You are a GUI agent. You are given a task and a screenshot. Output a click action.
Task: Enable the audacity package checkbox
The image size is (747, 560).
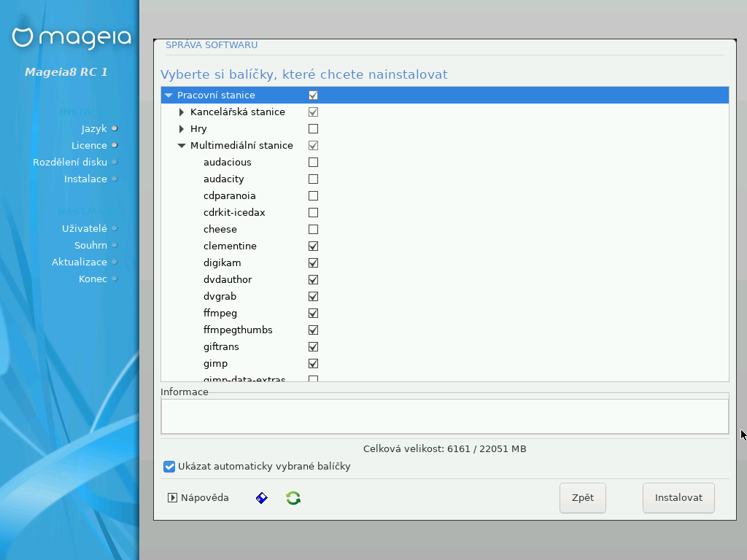point(313,179)
